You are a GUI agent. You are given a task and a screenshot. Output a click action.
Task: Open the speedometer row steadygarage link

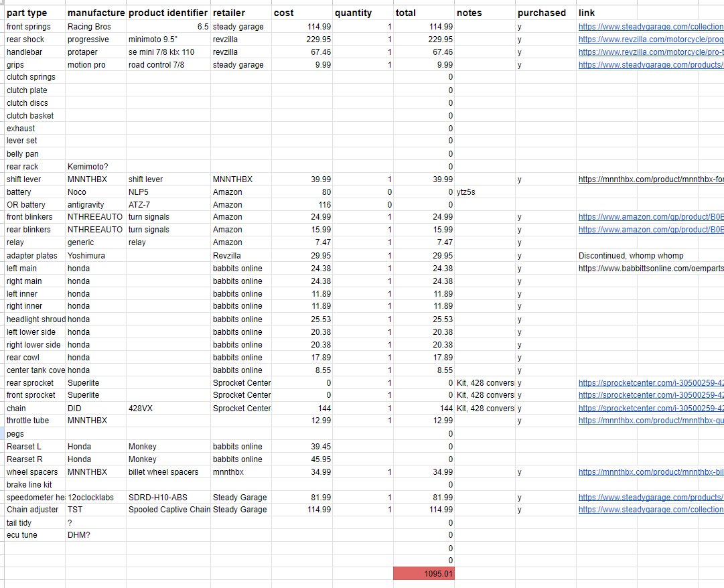pos(651,498)
